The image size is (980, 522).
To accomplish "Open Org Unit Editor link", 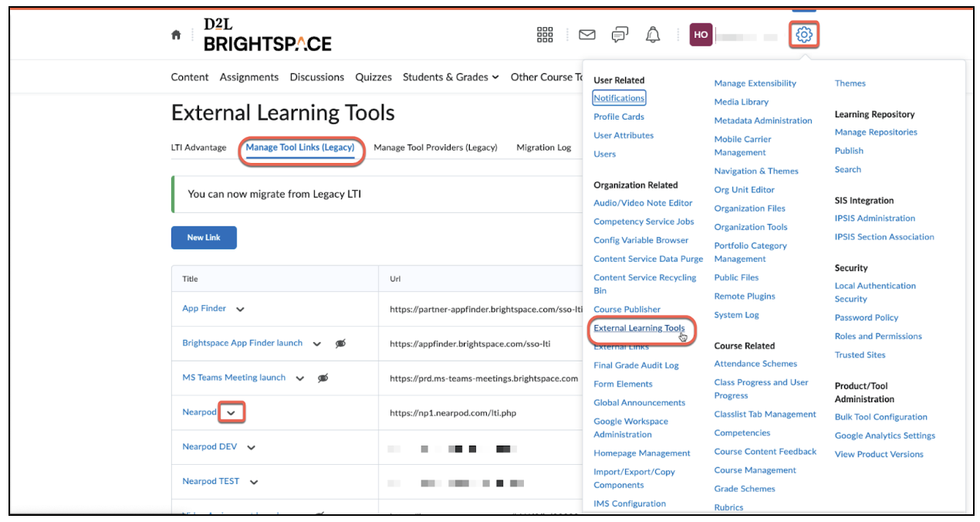I will [x=744, y=190].
